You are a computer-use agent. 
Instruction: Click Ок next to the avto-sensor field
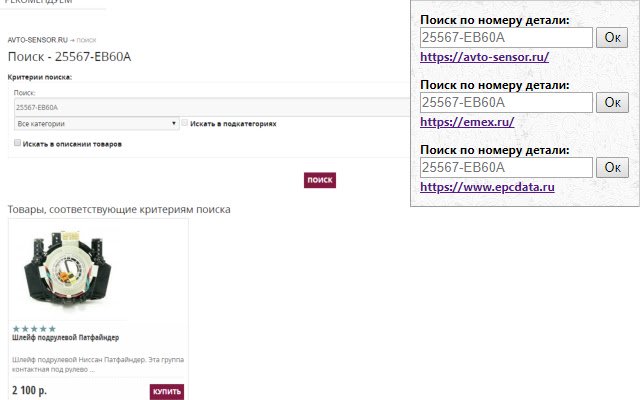pyautogui.click(x=612, y=38)
